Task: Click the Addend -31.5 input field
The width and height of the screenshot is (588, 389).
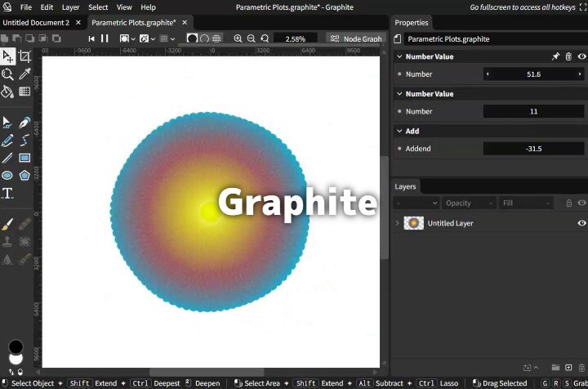Action: (x=533, y=149)
